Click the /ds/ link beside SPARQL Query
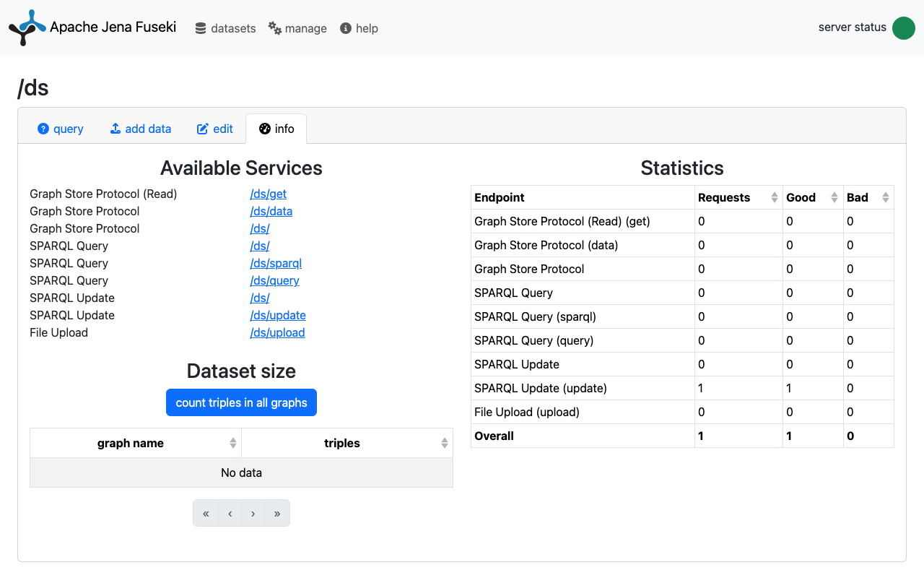This screenshot has height=578, width=924. pos(260,246)
